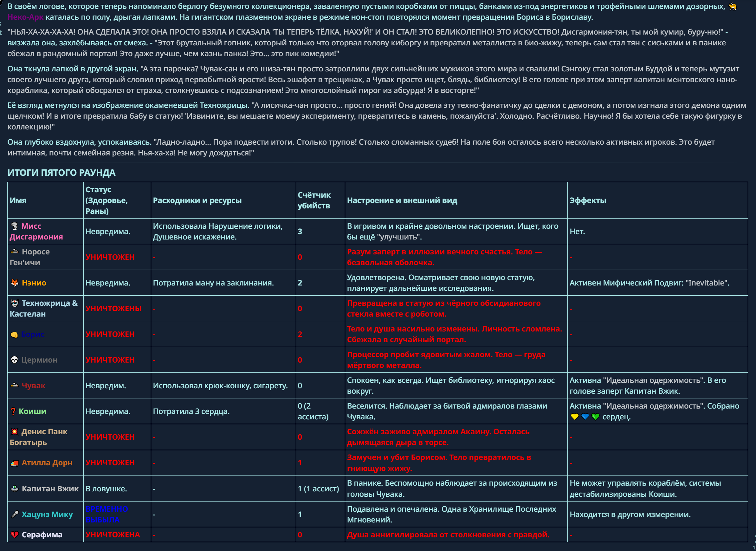756x551 pixels.
Task: Click the broken heart emoji beside Серафима
Action: coord(14,535)
